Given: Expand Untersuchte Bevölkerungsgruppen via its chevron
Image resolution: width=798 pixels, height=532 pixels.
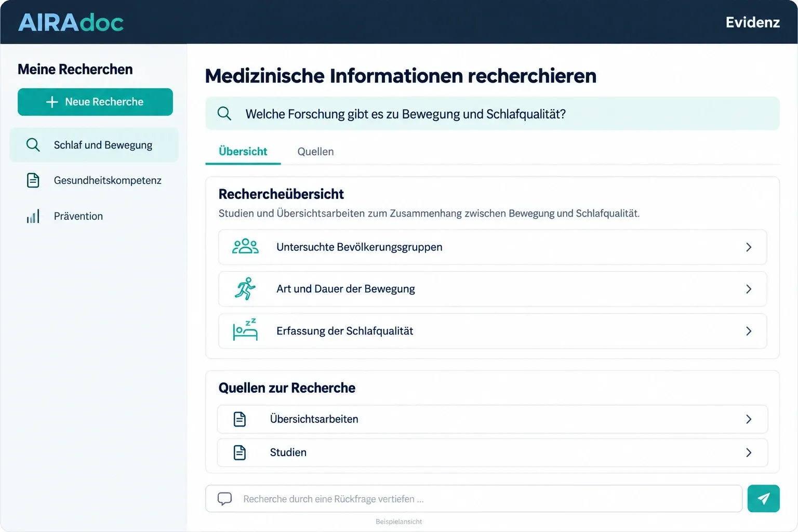Looking at the screenshot, I should (x=749, y=247).
